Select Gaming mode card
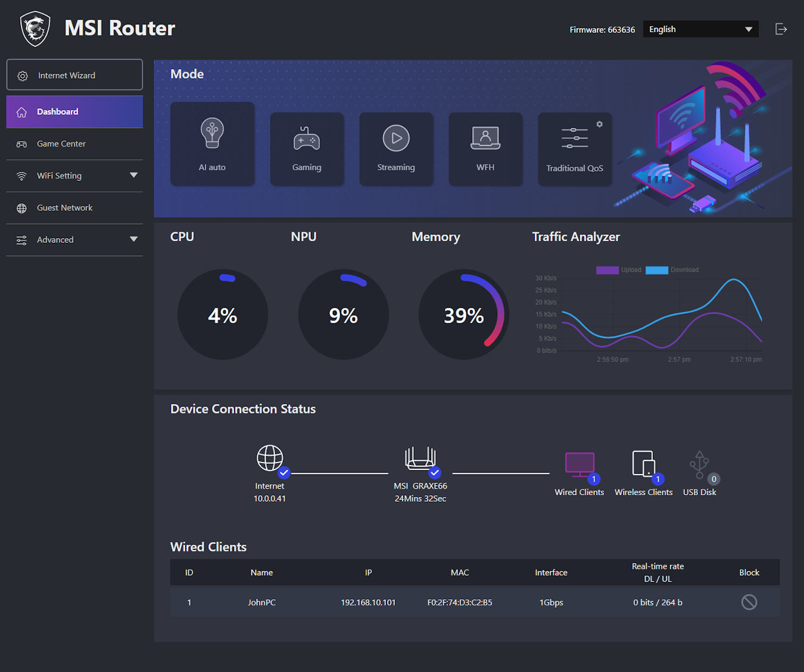The image size is (804, 672). tap(307, 149)
